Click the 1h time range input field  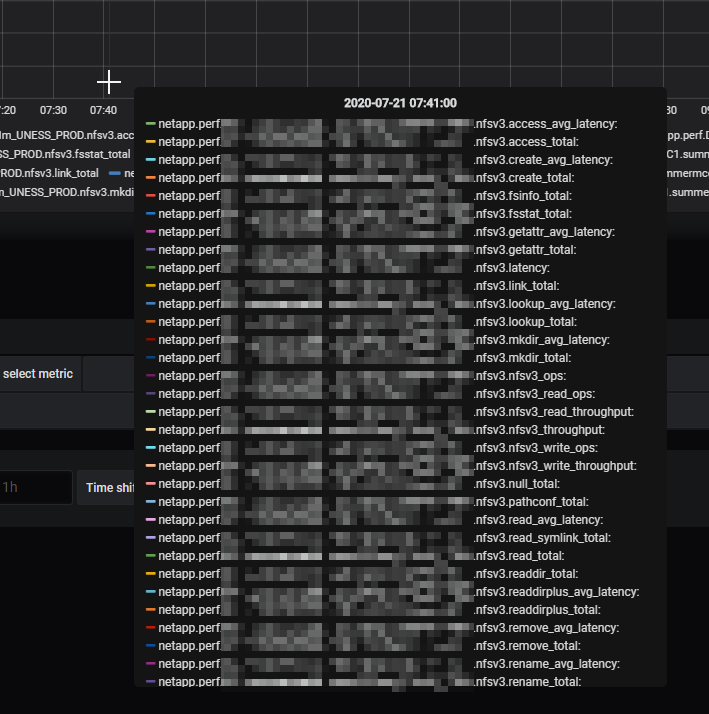[36, 487]
